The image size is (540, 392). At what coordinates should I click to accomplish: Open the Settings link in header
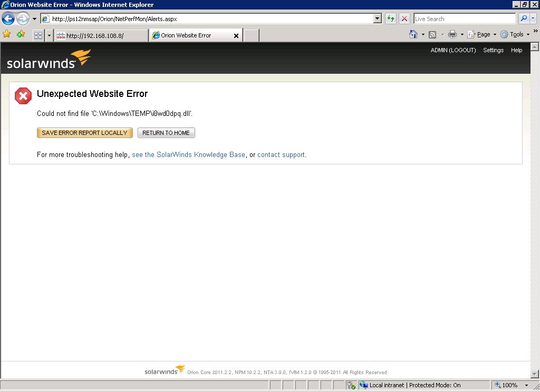tap(493, 50)
